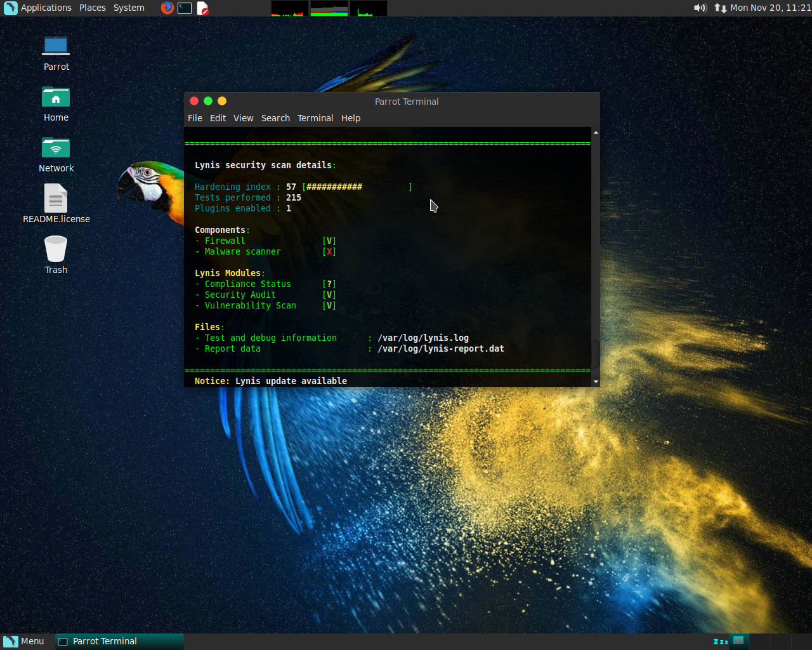Click the volume speaker icon
The image size is (812, 650).
point(700,8)
